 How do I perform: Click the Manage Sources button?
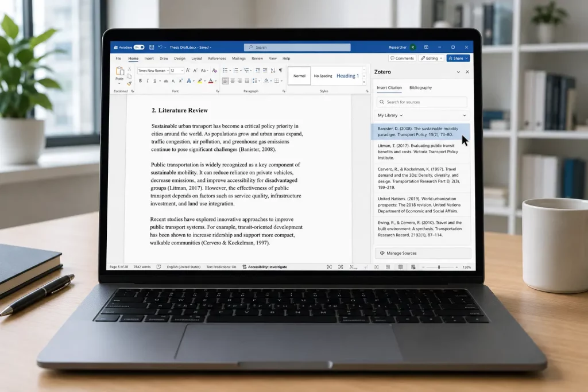pyautogui.click(x=423, y=253)
